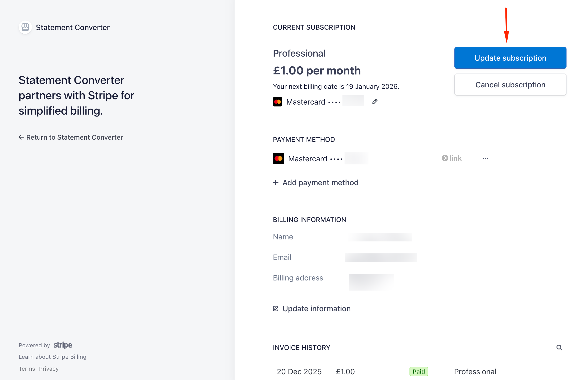
Task: Click the Statement Converter storefront icon
Action: point(25,27)
